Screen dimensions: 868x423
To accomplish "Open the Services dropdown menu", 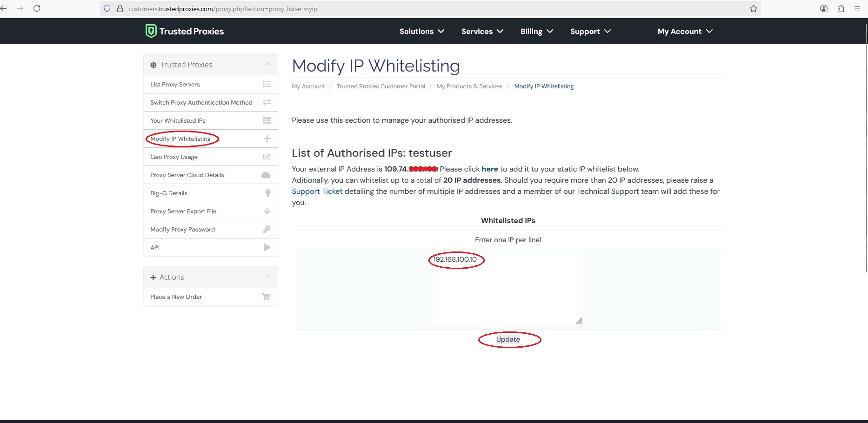I will (482, 31).
